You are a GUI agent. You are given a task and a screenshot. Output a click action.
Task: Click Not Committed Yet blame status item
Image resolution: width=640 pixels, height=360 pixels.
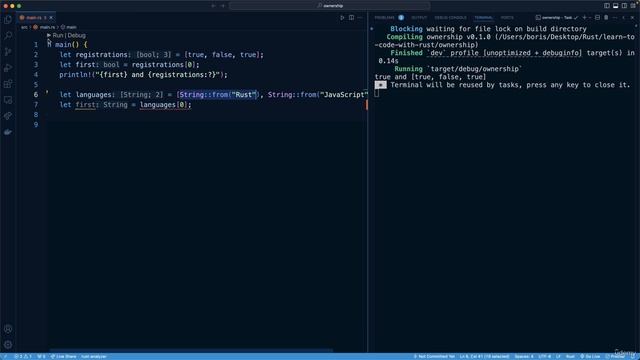tap(434, 356)
